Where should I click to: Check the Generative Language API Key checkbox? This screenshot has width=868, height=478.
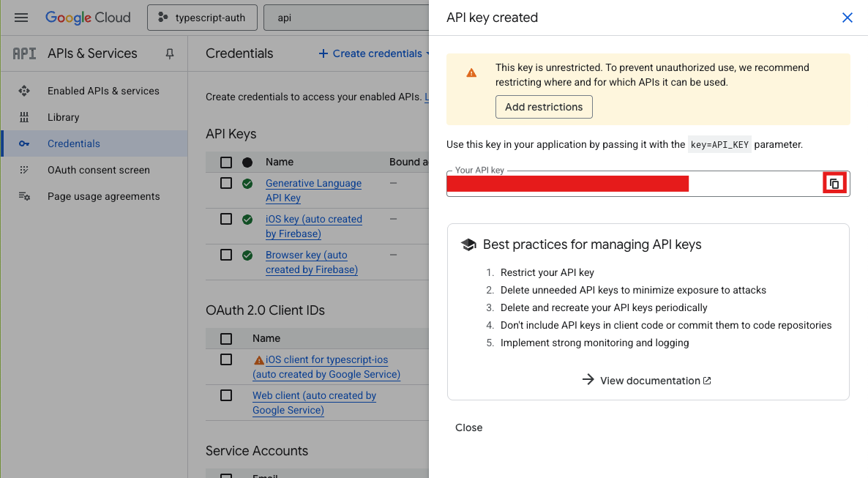(x=226, y=183)
